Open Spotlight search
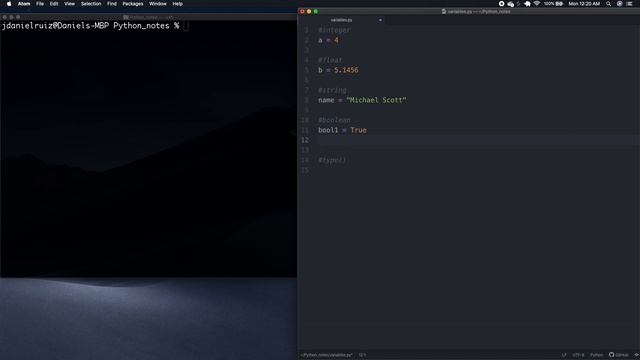 pyautogui.click(x=609, y=4)
